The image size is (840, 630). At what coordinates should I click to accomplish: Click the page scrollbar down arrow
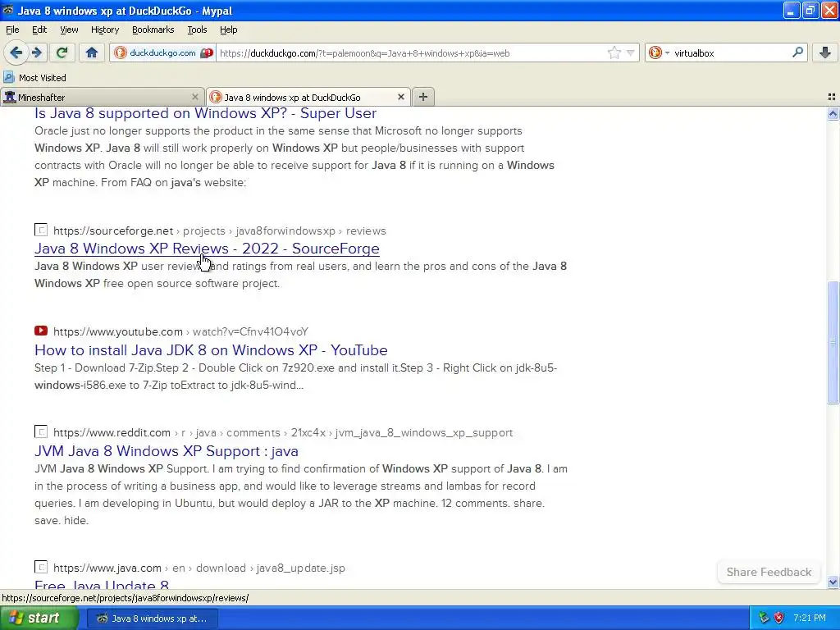(833, 582)
